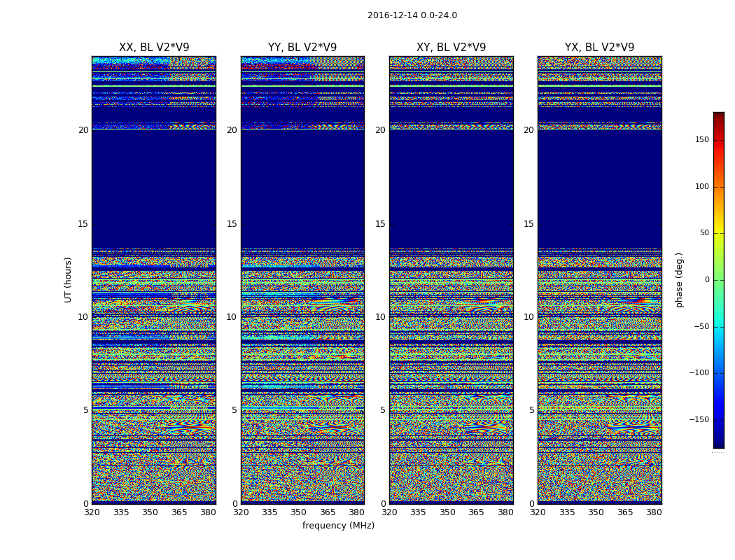Click YX plot y-tick label '15'
This screenshot has width=735, height=560.
[529, 224]
